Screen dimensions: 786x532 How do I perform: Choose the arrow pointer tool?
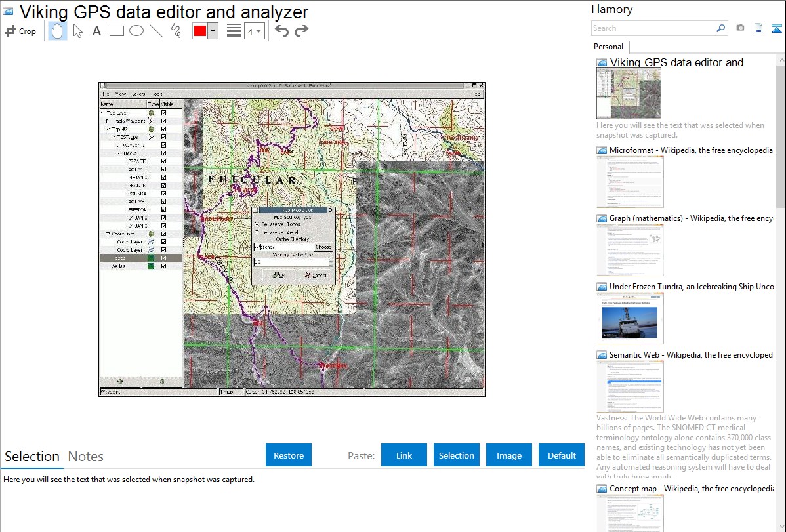(x=77, y=31)
